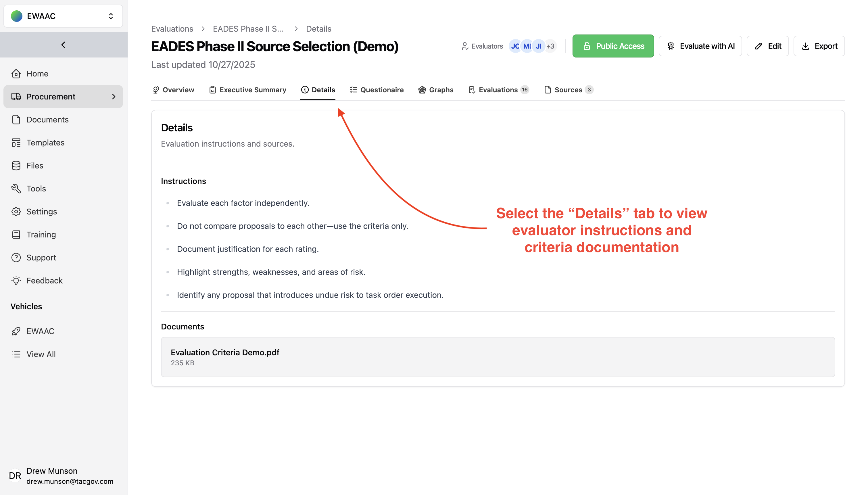Click the Templates sidebar icon
Viewport: 868px width, 495px height.
(16, 143)
